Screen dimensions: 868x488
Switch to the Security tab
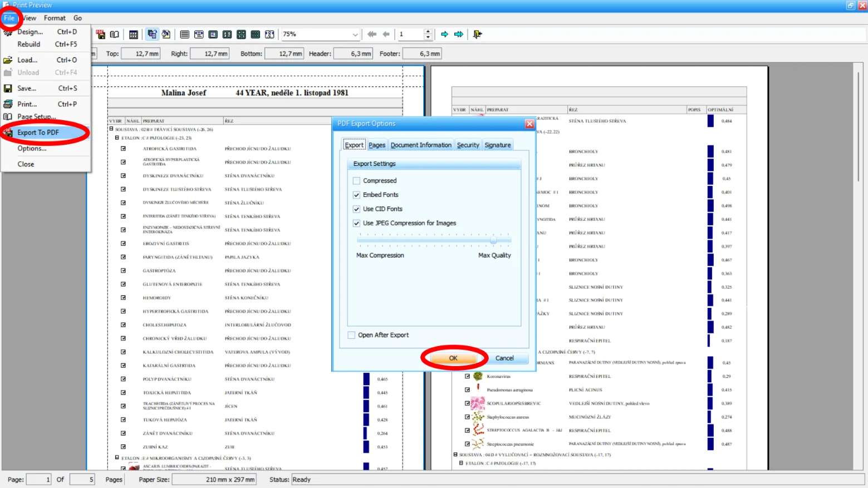click(x=468, y=145)
